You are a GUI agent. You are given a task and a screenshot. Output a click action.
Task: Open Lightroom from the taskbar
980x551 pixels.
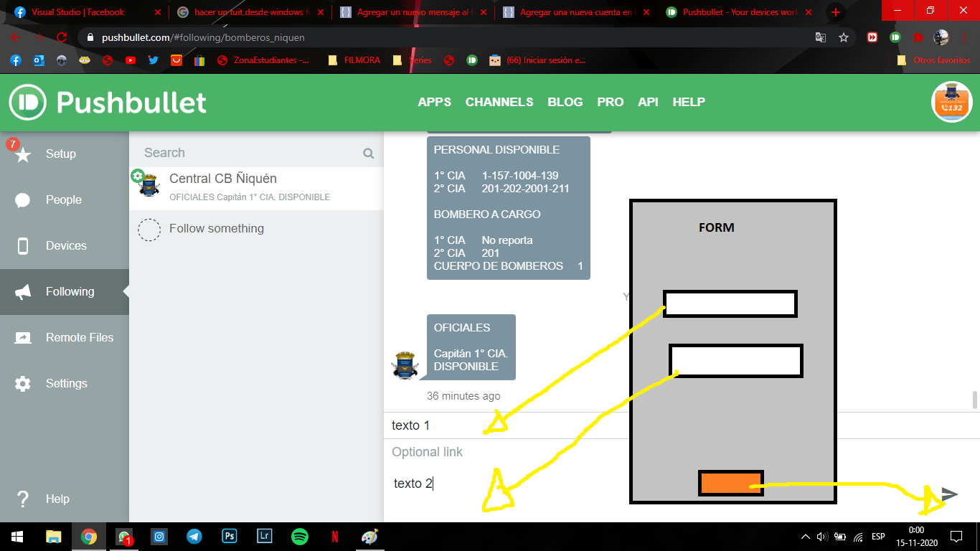point(265,536)
